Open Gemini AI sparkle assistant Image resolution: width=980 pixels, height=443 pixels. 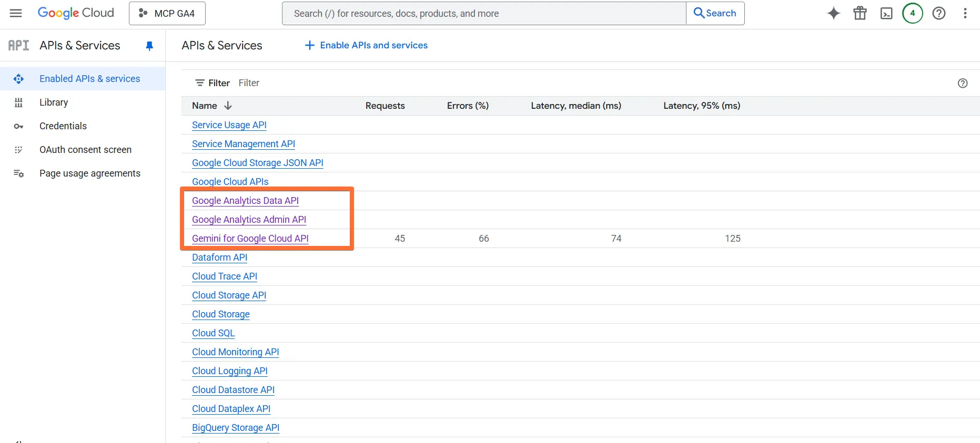[834, 13]
